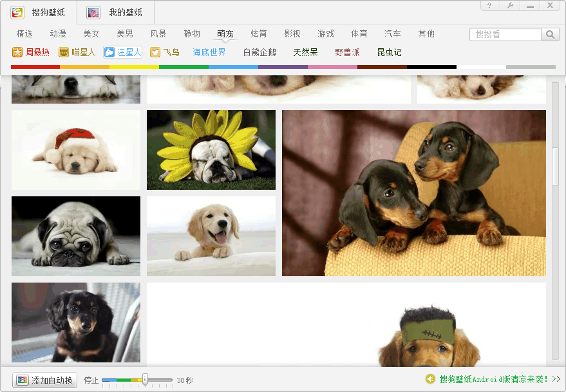Click the auto-change interval slider handle

[x=146, y=380]
